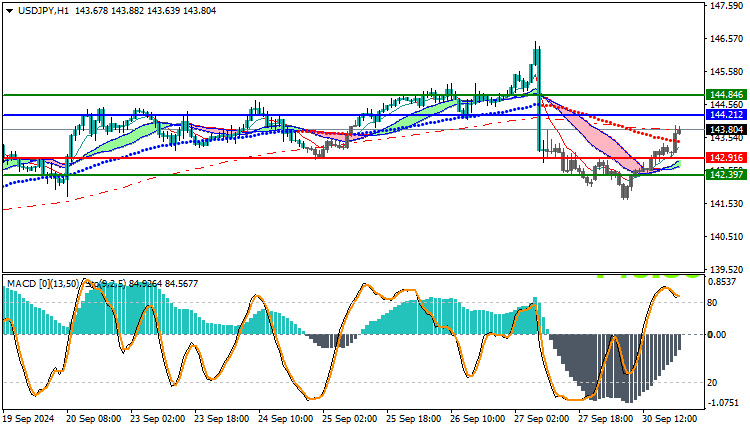This screenshot has height=430, width=750.
Task: Click the 30 Sep 12:00 time label
Action: tap(670, 419)
